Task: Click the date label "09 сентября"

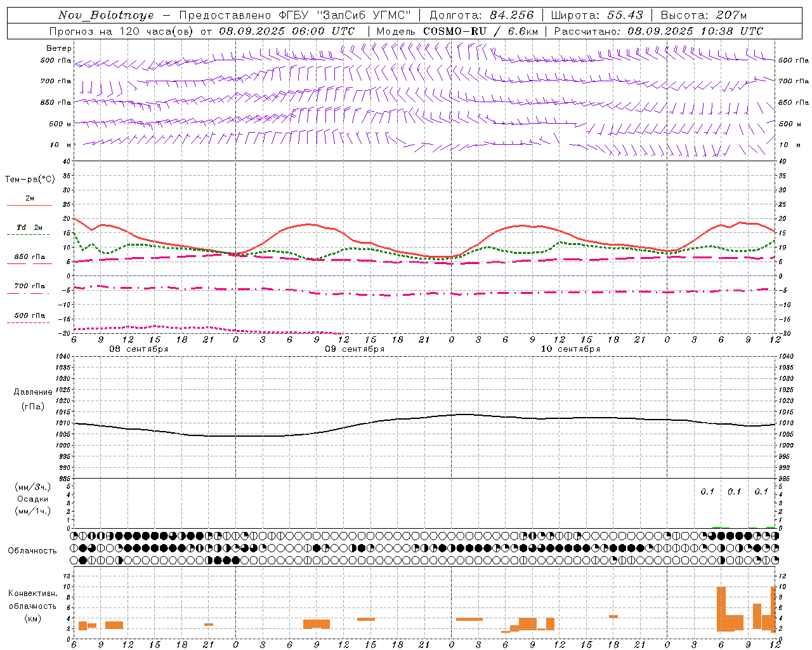Action: 355,349
